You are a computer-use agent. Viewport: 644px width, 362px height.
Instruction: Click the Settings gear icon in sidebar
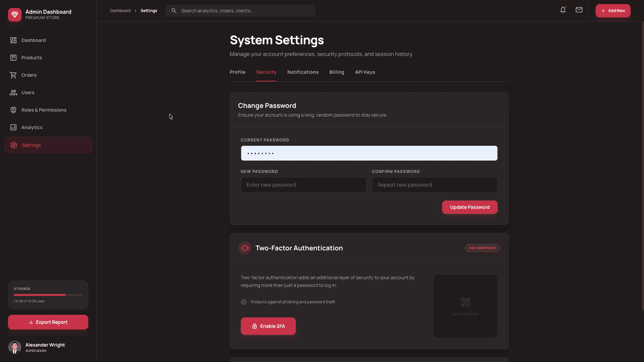[x=12, y=145]
